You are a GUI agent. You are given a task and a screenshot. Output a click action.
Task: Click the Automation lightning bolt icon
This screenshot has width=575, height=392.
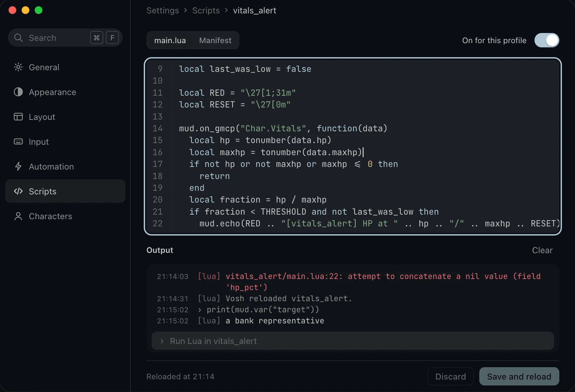[x=18, y=167]
